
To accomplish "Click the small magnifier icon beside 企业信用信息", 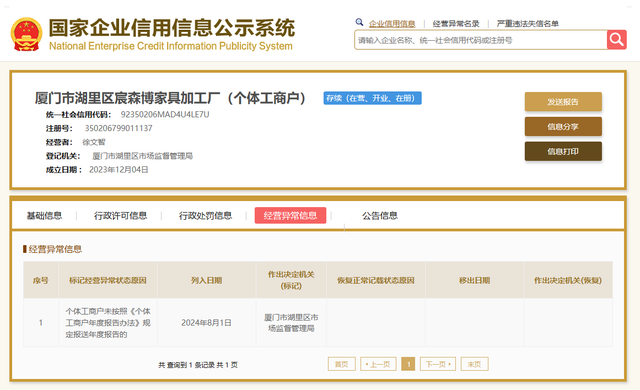I will (359, 22).
